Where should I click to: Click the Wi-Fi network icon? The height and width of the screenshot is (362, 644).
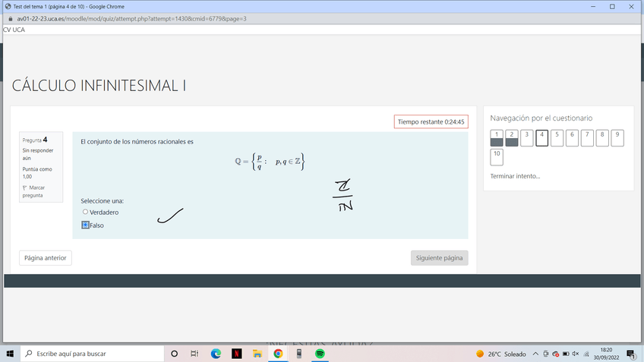[586, 354]
